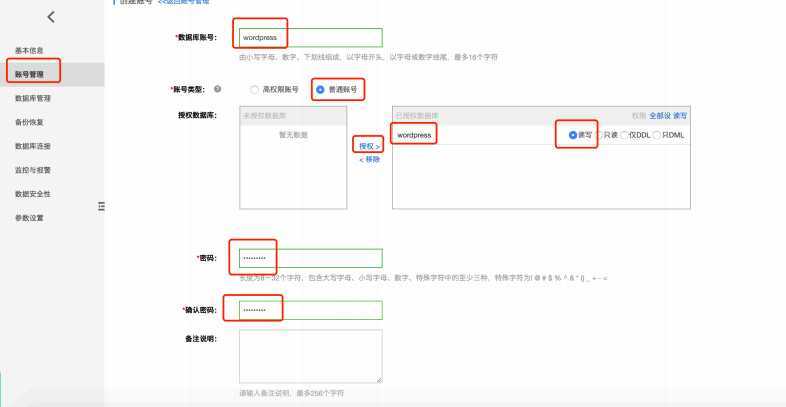The width and height of the screenshot is (786, 407).
Task: Select the 普通账号 radio option
Action: 320,90
